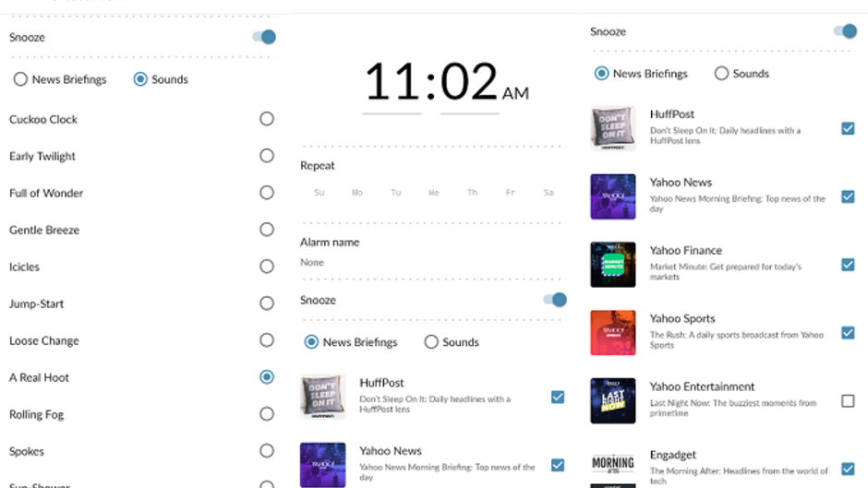This screenshot has width=868, height=488.
Task: Set the alarm minutes field showing 02
Action: (x=469, y=83)
